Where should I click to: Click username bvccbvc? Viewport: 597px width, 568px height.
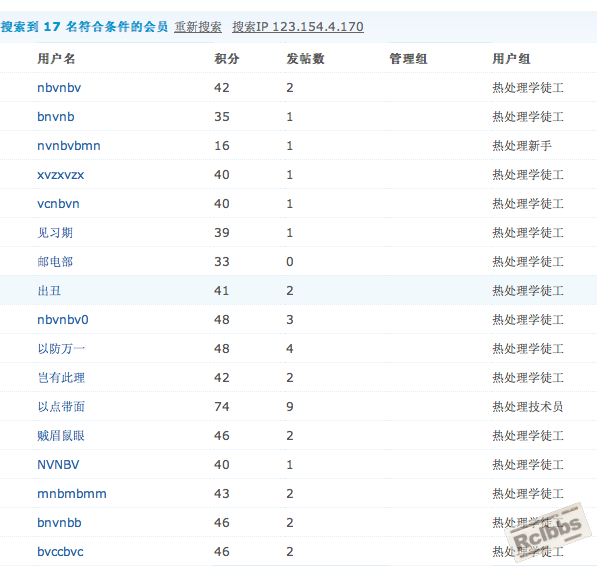tap(60, 552)
